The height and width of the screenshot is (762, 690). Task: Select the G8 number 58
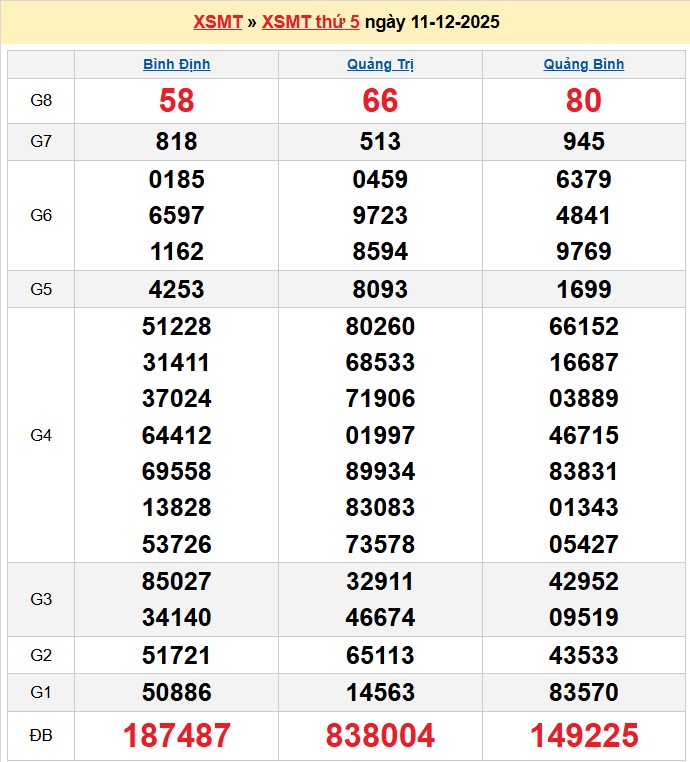pos(176,100)
